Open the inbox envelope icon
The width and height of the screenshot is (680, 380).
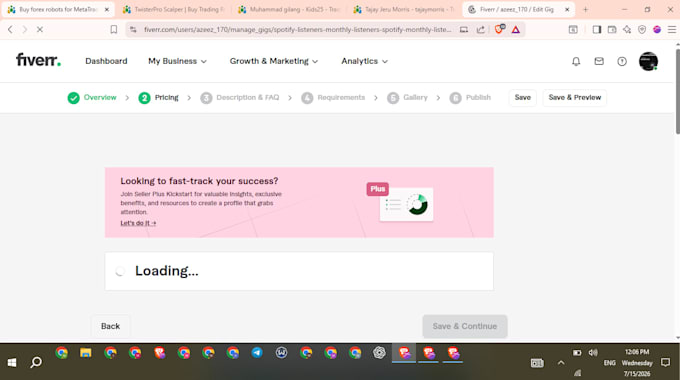(x=599, y=62)
